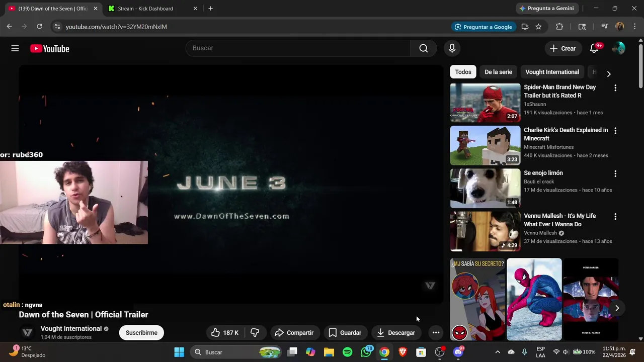This screenshot has height=362, width=644.
Task: Select the Vought International filter chip
Action: tap(552, 72)
